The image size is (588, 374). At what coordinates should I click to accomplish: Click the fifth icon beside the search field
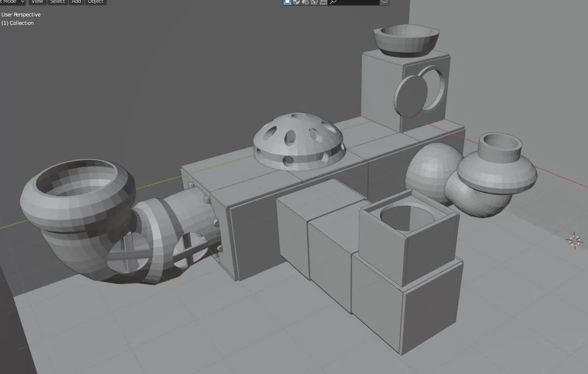click(x=323, y=2)
